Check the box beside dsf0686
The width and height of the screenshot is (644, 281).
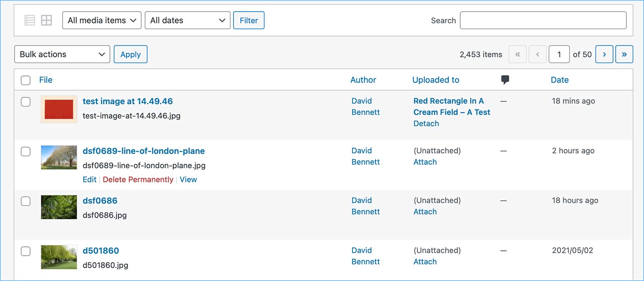click(x=26, y=201)
